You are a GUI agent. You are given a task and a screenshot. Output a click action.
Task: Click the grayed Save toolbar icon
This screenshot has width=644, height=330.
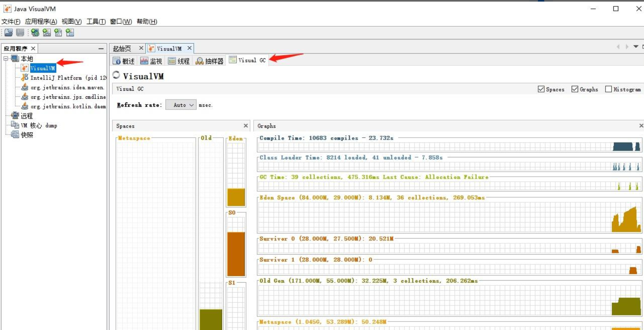[20, 33]
